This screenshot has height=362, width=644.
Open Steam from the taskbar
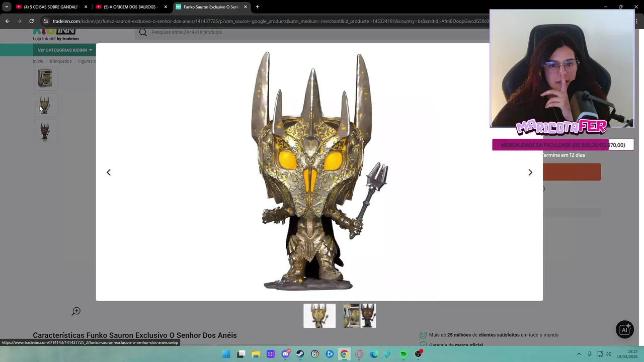coord(300,354)
